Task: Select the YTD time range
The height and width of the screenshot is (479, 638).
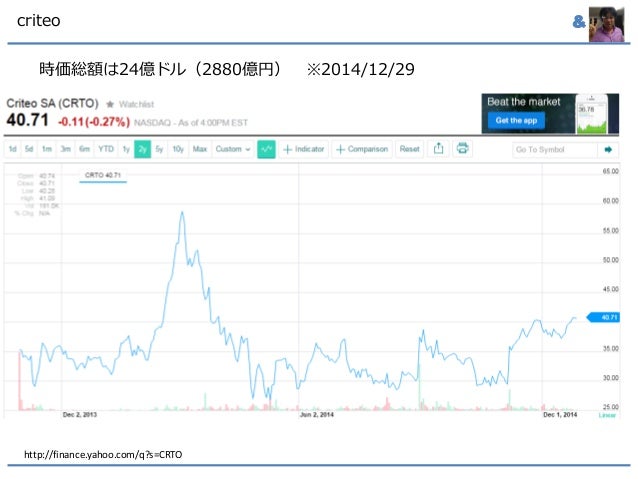Action: coord(106,149)
